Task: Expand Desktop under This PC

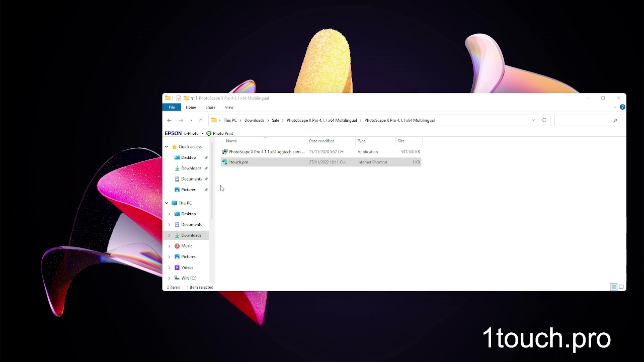Action: pos(169,214)
